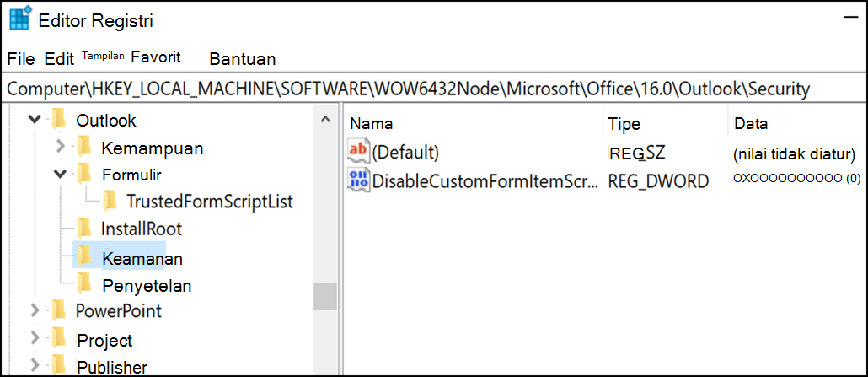Open the File menu
The height and width of the screenshot is (377, 868).
click(x=21, y=59)
